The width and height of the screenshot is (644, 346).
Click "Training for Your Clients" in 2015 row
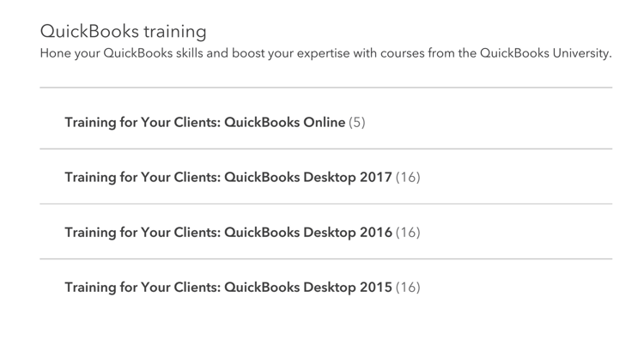(x=142, y=288)
